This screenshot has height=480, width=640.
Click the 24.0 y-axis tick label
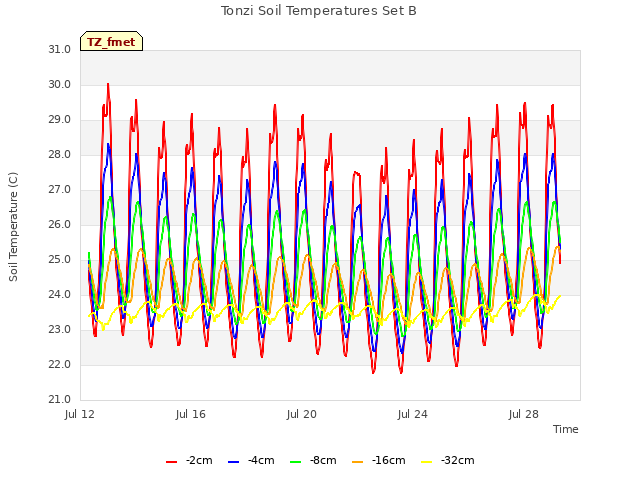pyautogui.click(x=60, y=295)
